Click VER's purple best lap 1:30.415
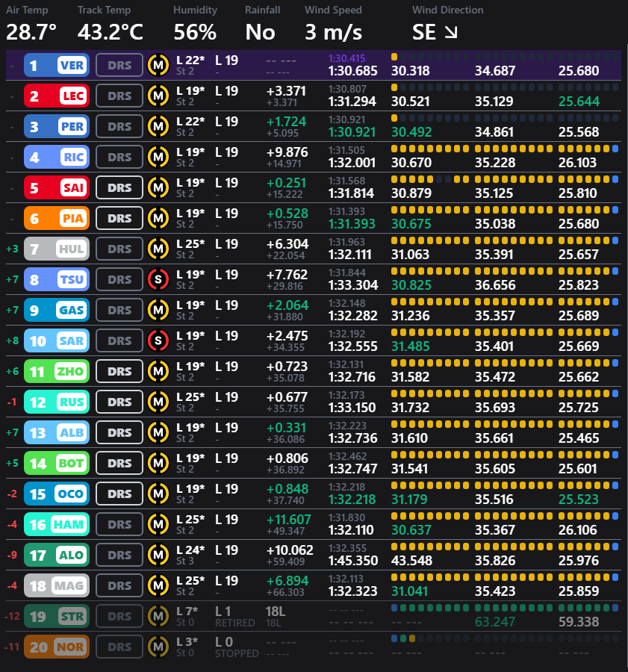Image resolution: width=628 pixels, height=672 pixels. 346,58
